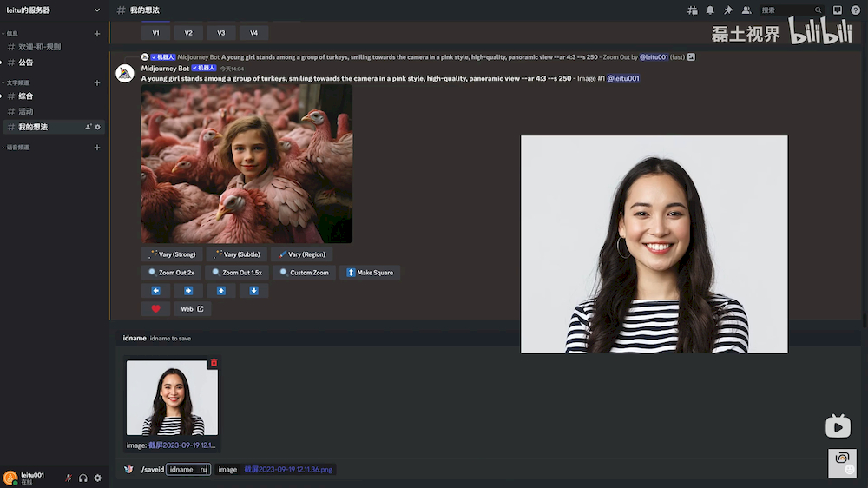Add channel to 语音频道 category
Image resolution: width=868 pixels, height=488 pixels.
pos(97,148)
